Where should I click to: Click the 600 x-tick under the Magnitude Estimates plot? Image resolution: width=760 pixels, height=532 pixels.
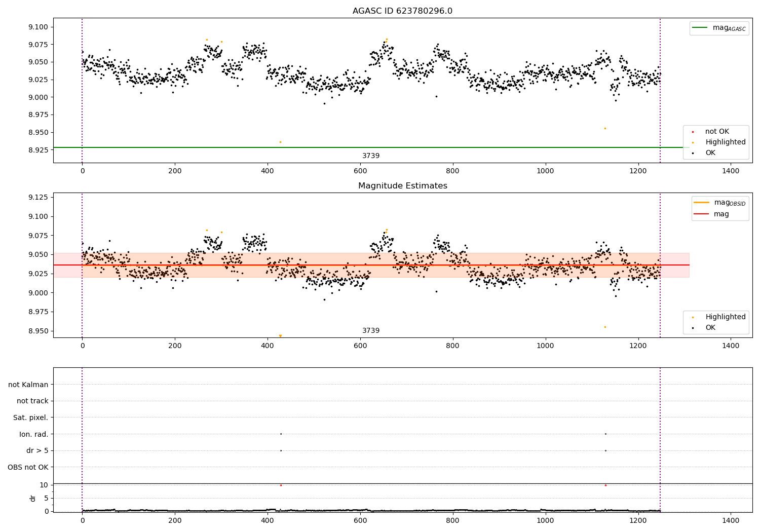360,346
